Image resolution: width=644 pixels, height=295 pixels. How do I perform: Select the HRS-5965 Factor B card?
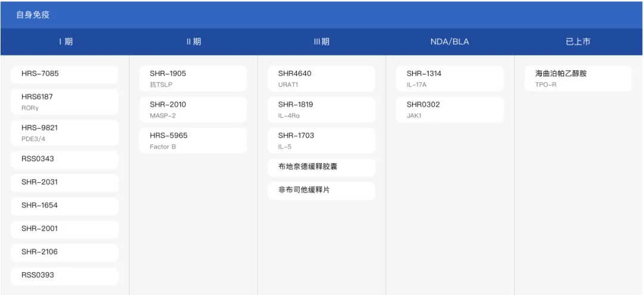(x=193, y=141)
